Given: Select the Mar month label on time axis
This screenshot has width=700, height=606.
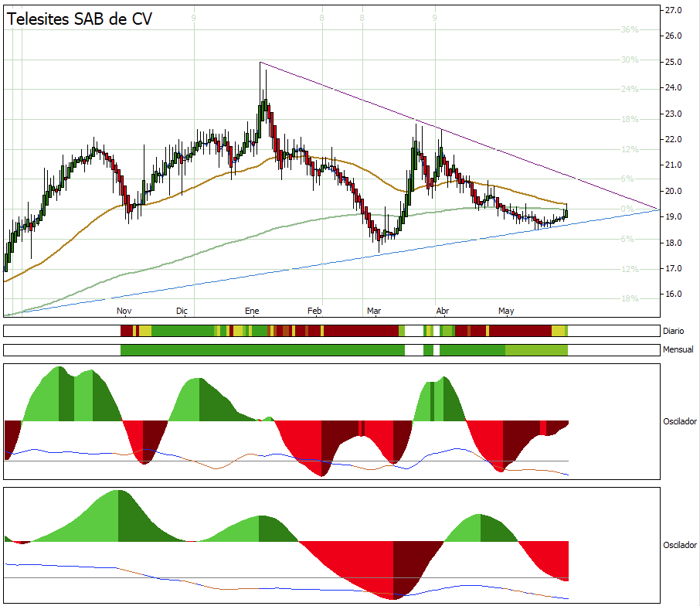Looking at the screenshot, I should pos(374,311).
